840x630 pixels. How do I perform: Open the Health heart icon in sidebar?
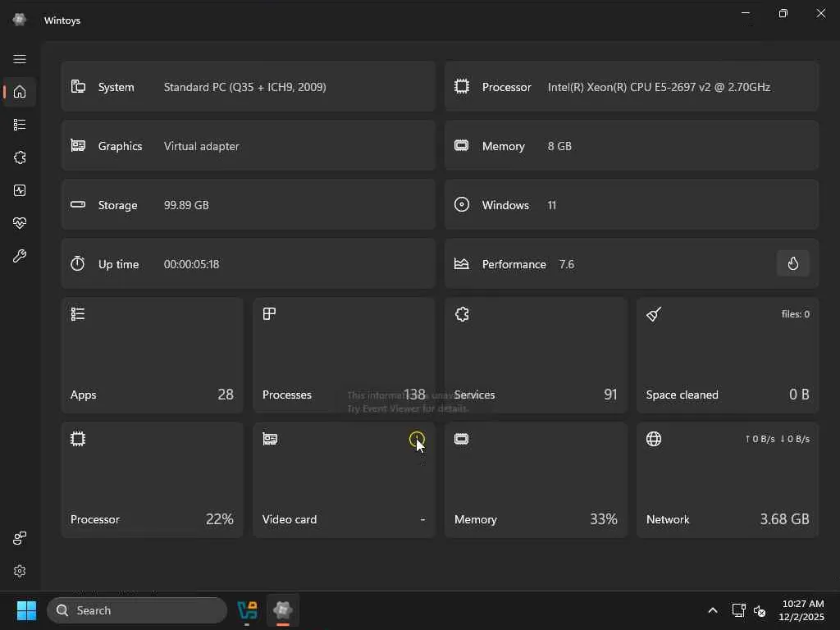[20, 223]
